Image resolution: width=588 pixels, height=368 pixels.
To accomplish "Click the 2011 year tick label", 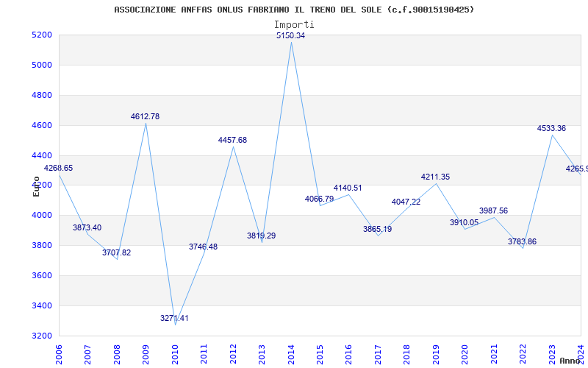I will coord(204,355).
